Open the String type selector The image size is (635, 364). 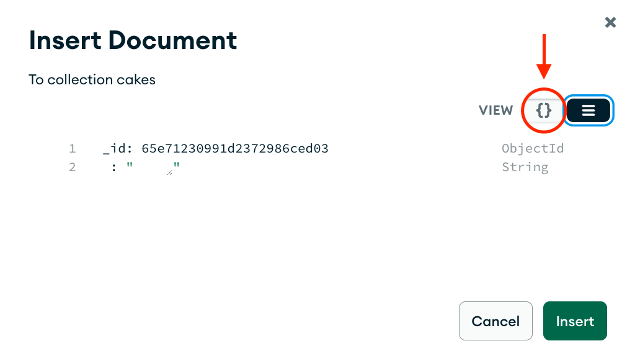pyautogui.click(x=525, y=167)
